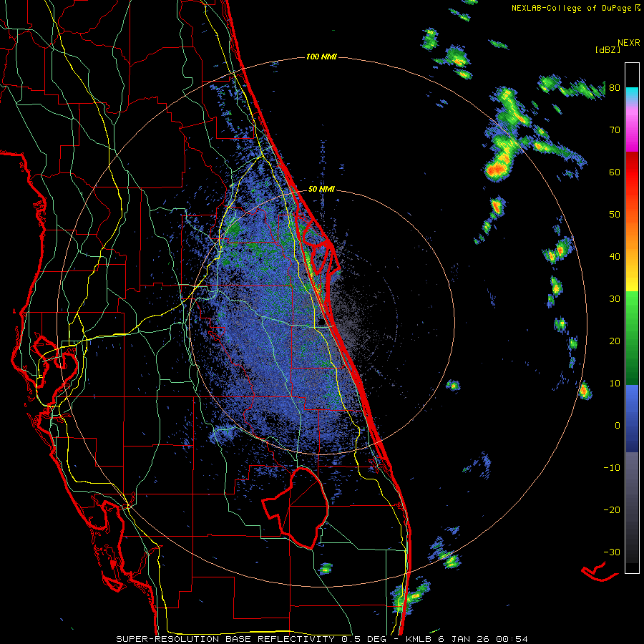Click the 40 value on dBZ scale

[615, 257]
